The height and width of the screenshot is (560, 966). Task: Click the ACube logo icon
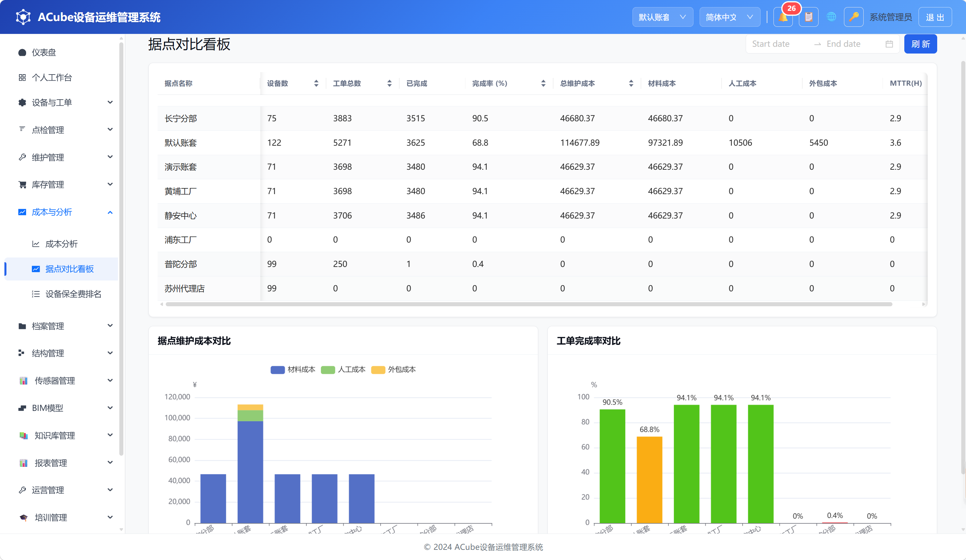click(x=23, y=17)
